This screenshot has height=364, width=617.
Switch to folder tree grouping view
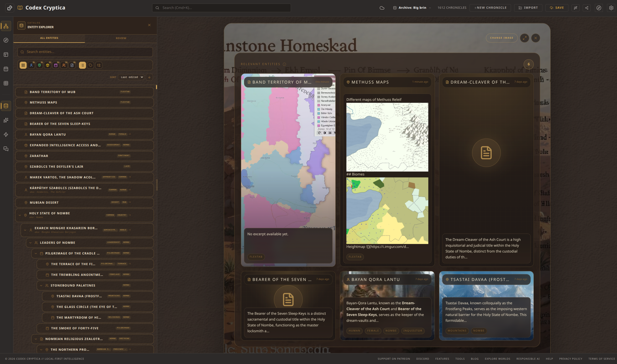click(99, 65)
